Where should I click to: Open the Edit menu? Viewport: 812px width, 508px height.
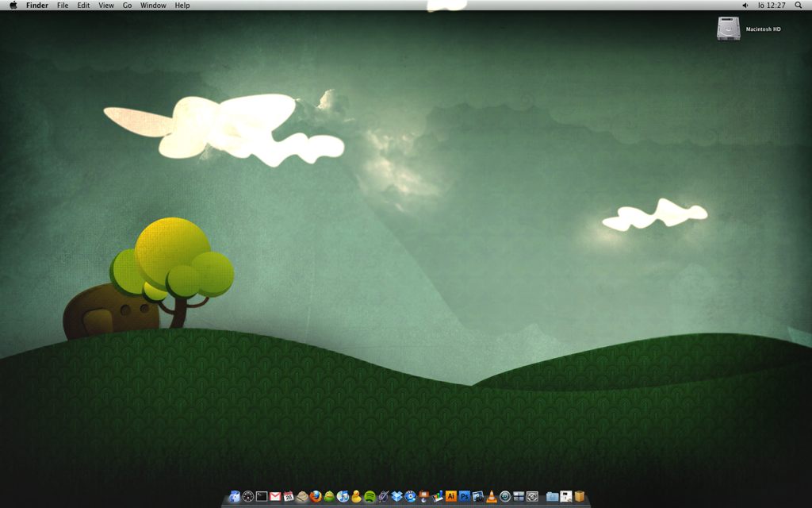[83, 6]
